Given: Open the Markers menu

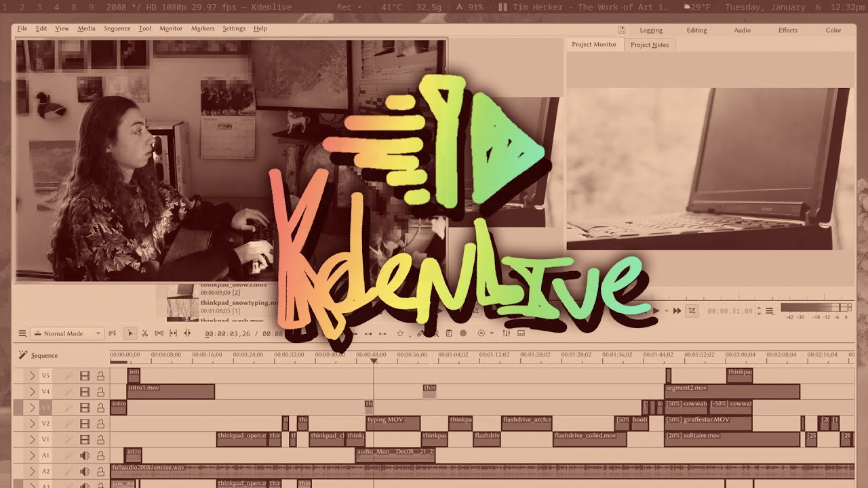Looking at the screenshot, I should pyautogui.click(x=203, y=28).
